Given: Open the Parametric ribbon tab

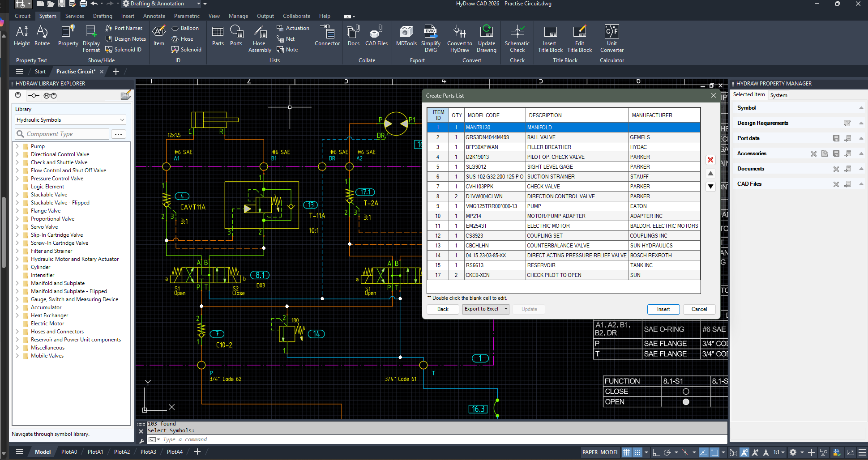Looking at the screenshot, I should coord(187,16).
